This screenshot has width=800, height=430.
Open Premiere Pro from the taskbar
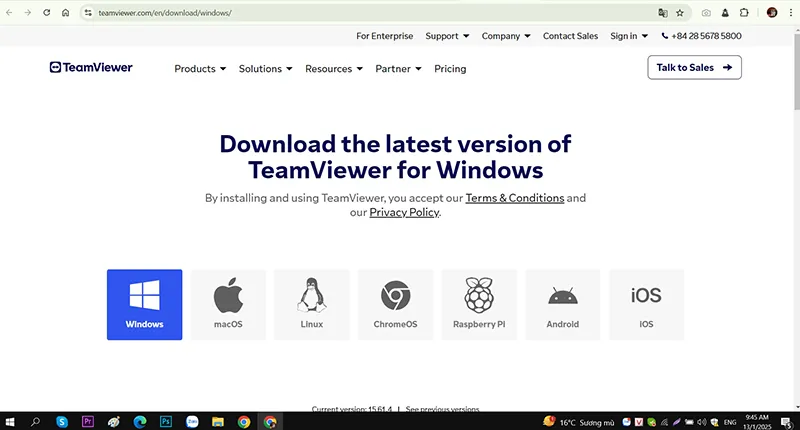coord(88,422)
